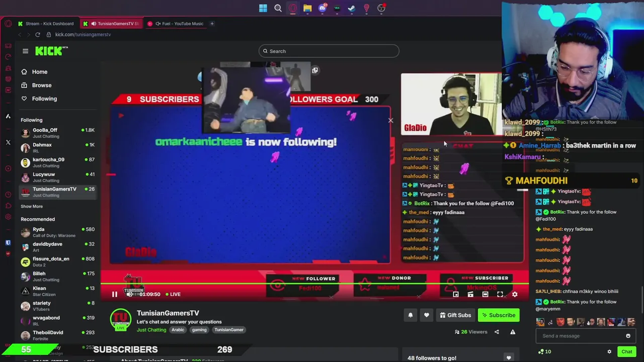This screenshot has width=644, height=362.
Task: Open Steam from the taskbar
Action: click(352, 8)
